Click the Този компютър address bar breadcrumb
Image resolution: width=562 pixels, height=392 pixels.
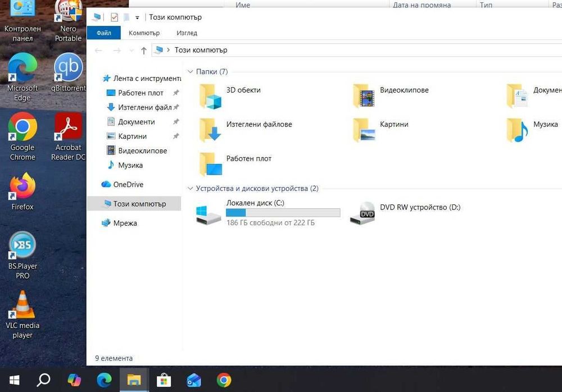pyautogui.click(x=201, y=50)
